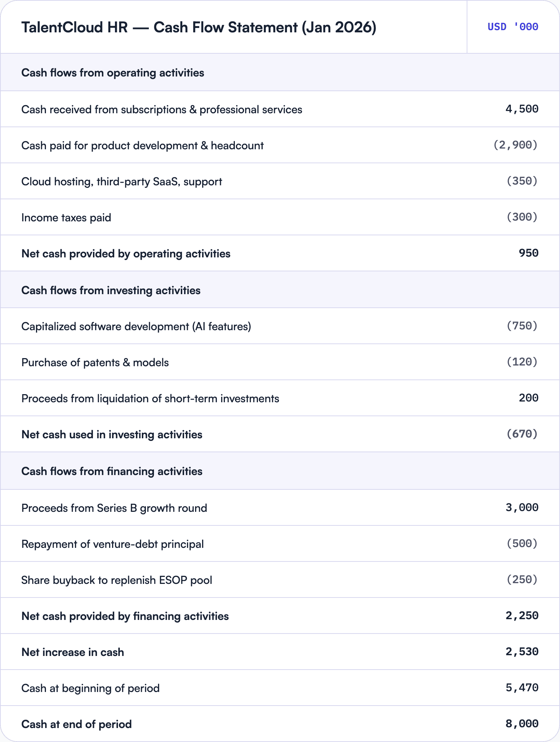Select Capitalized software development row
This screenshot has height=742, width=560.
(x=280, y=326)
